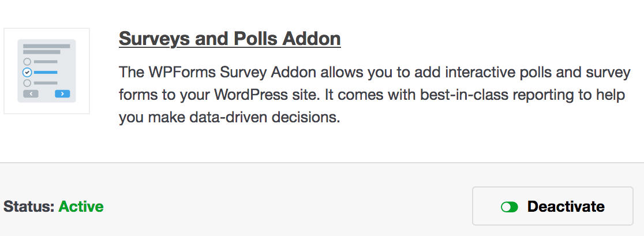The height and width of the screenshot is (236, 644).
Task: Select the checked blue radio circle in thumbnail
Action: [27, 73]
